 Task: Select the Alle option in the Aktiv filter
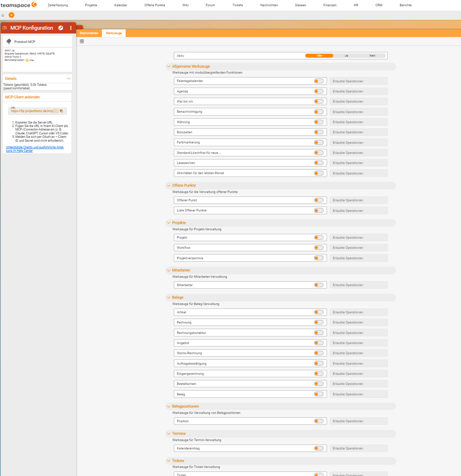click(319, 56)
